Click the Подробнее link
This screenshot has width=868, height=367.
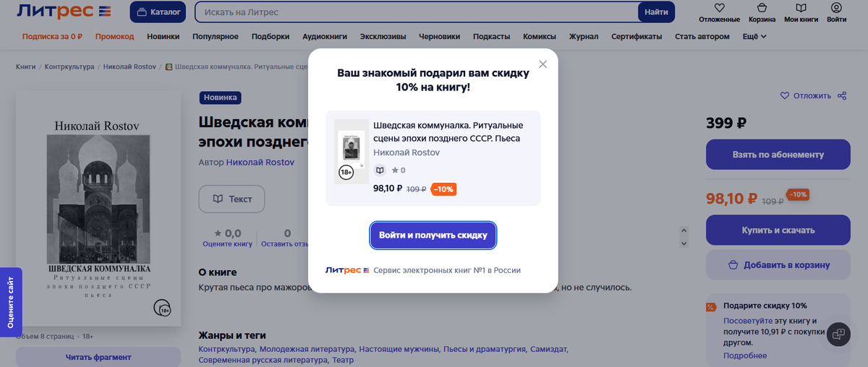[745, 355]
